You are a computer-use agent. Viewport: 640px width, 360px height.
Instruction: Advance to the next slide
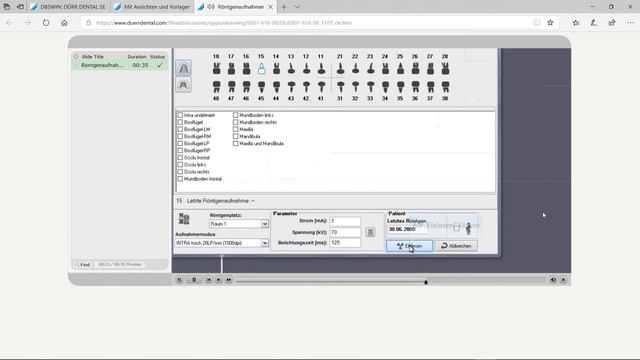219,280
